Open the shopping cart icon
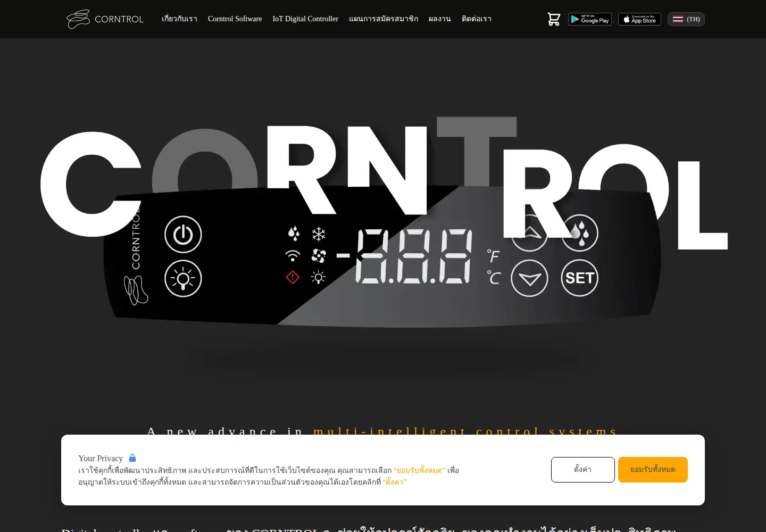This screenshot has width=766, height=532. (554, 19)
